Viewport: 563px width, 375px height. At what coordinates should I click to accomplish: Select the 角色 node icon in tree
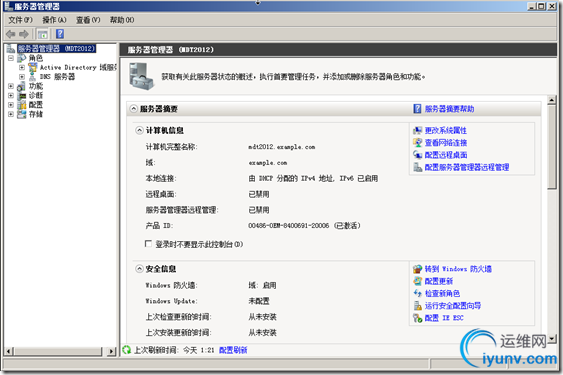(x=22, y=58)
